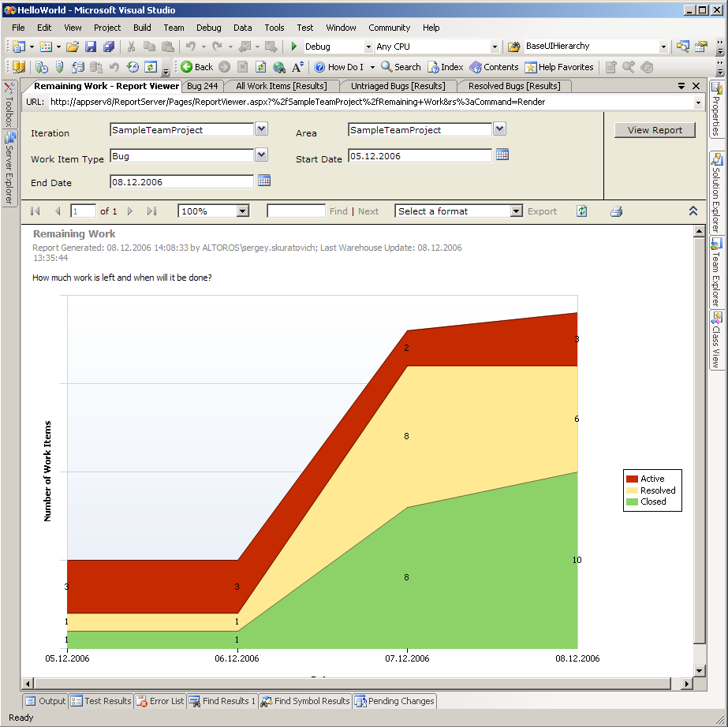728x727 pixels.
Task: Click the Resolved yellow legend swatch
Action: (x=632, y=490)
